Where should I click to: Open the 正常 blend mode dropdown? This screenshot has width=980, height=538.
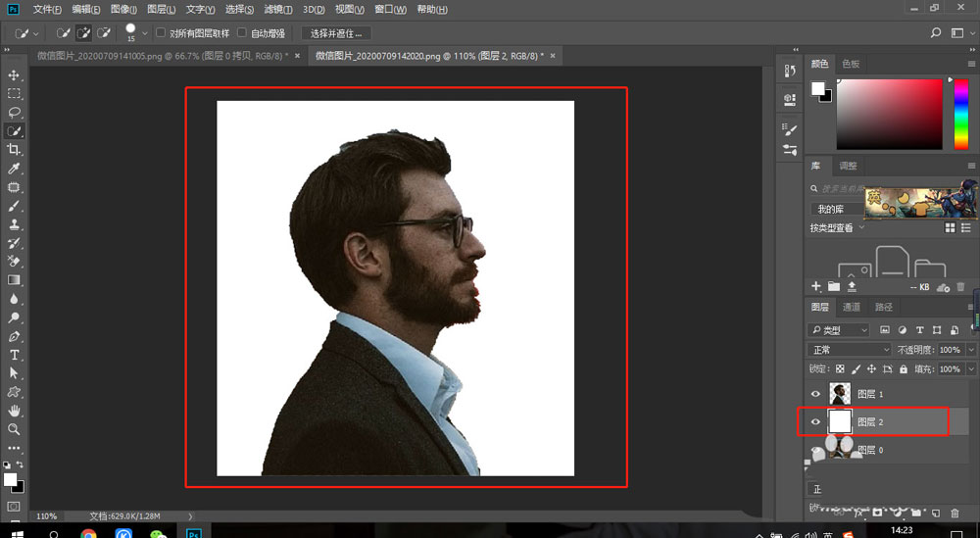tap(849, 350)
